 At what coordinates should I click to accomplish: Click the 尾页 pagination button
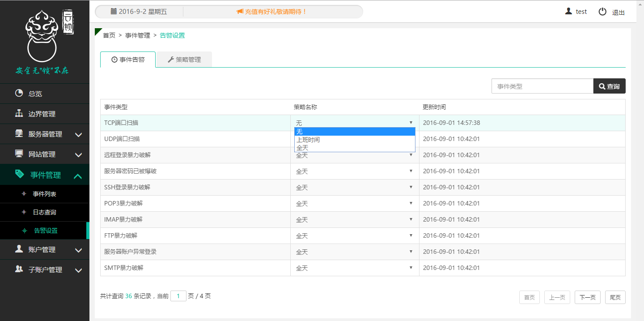click(x=615, y=297)
